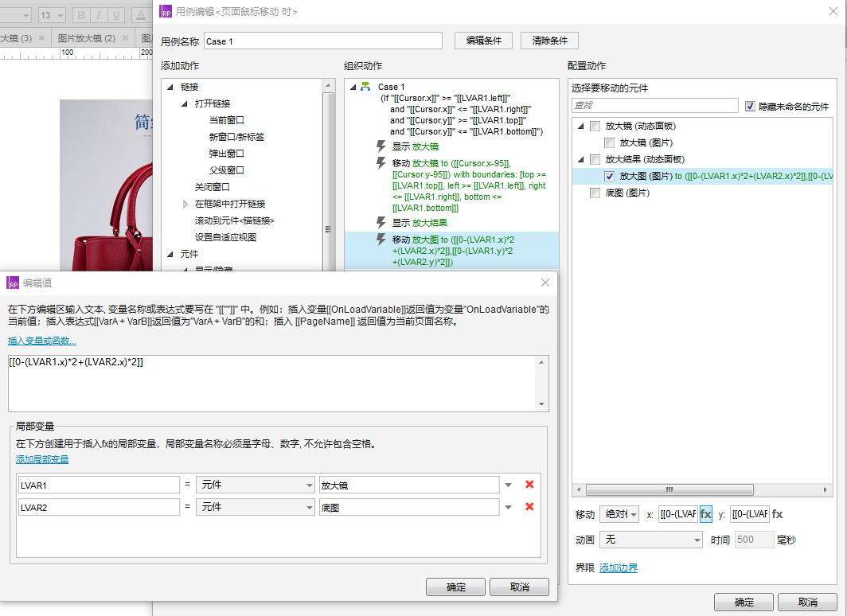847x616 pixels.
Task: Select 滚动到元件<锚链接> action
Action: click(234, 220)
